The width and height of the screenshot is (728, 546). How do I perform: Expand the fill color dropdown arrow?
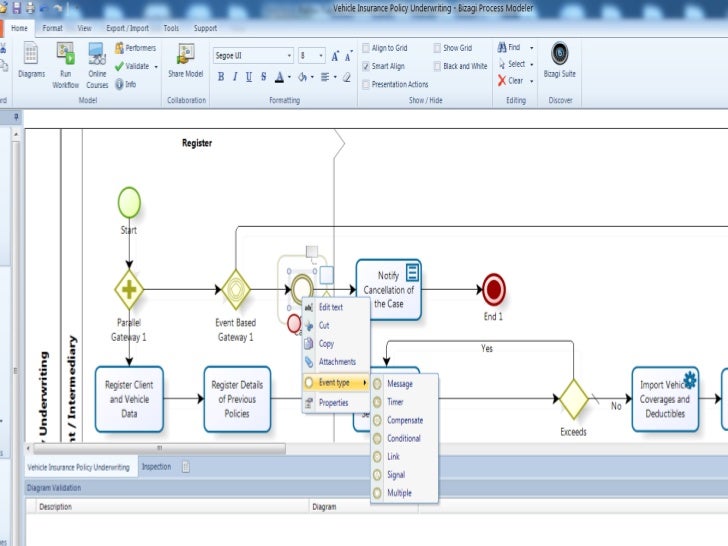click(x=312, y=77)
